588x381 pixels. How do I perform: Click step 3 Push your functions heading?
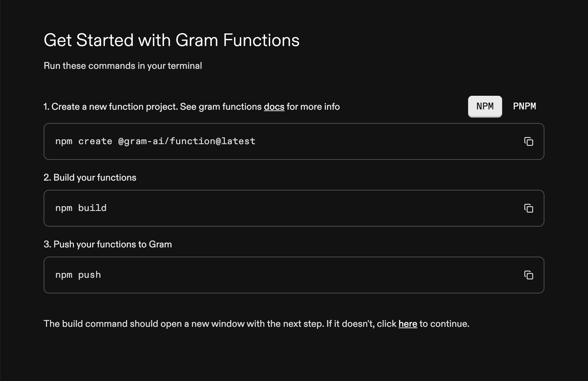[107, 244]
